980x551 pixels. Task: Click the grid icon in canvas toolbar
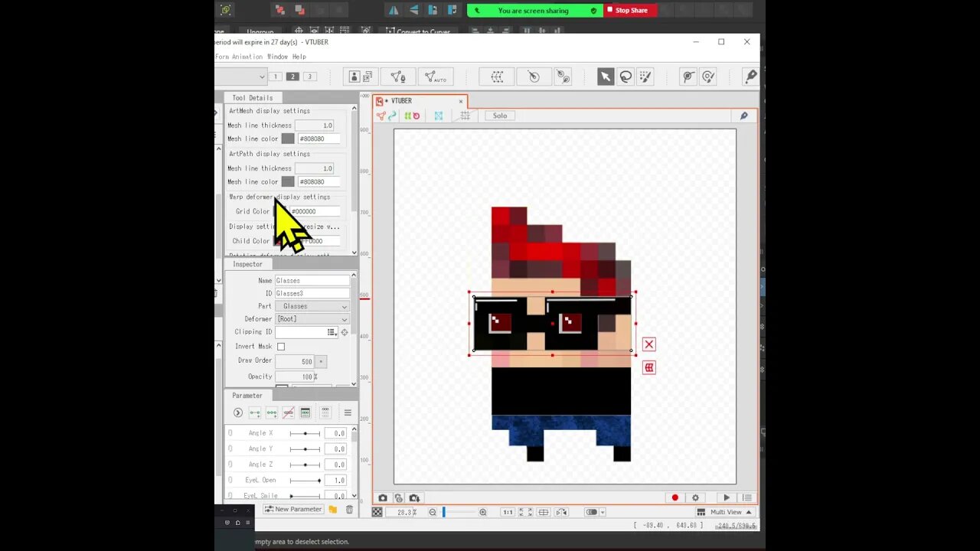465,116
